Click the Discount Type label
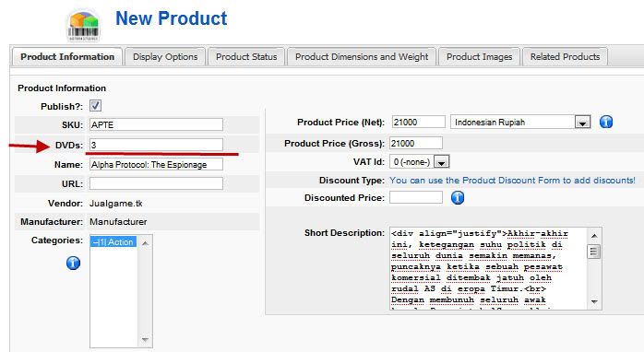This screenshot has width=644, height=352. tap(352, 180)
